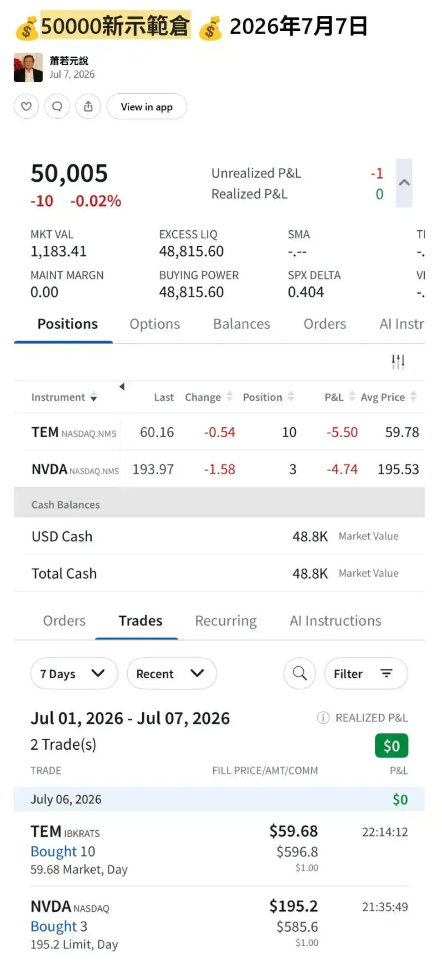Open the Recurring tab
Image resolution: width=442 pixels, height=980 pixels.
[x=226, y=621]
